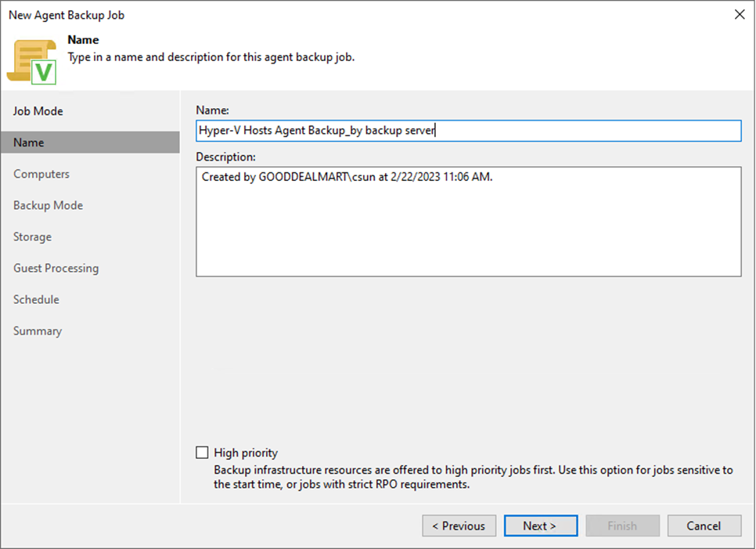
Task: Click the Next button
Action: tap(541, 526)
